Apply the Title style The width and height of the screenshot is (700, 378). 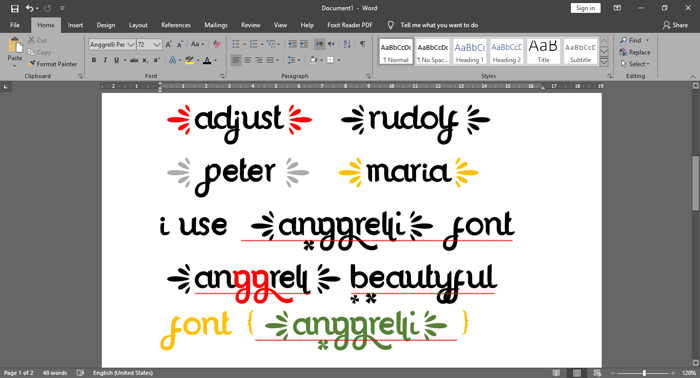[x=543, y=52]
